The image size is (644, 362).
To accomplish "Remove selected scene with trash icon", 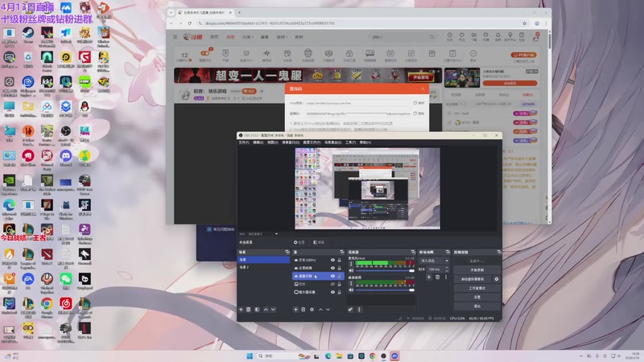I will 249,310.
